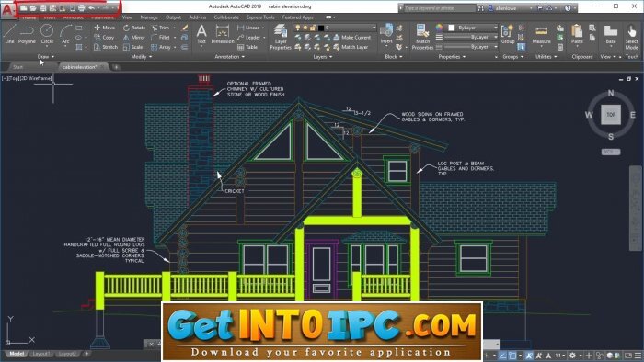Viewport: 644px width, 362px height.
Task: Select the Circle tool
Action: [x=47, y=34]
